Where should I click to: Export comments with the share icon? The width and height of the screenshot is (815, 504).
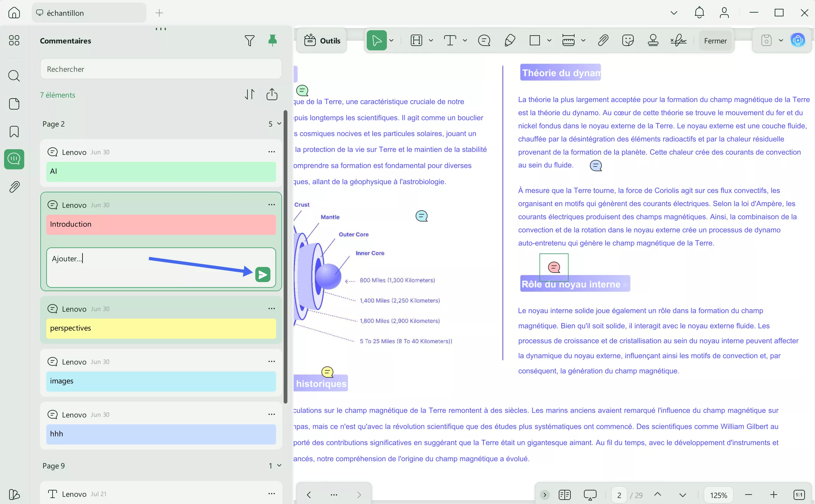pos(272,94)
